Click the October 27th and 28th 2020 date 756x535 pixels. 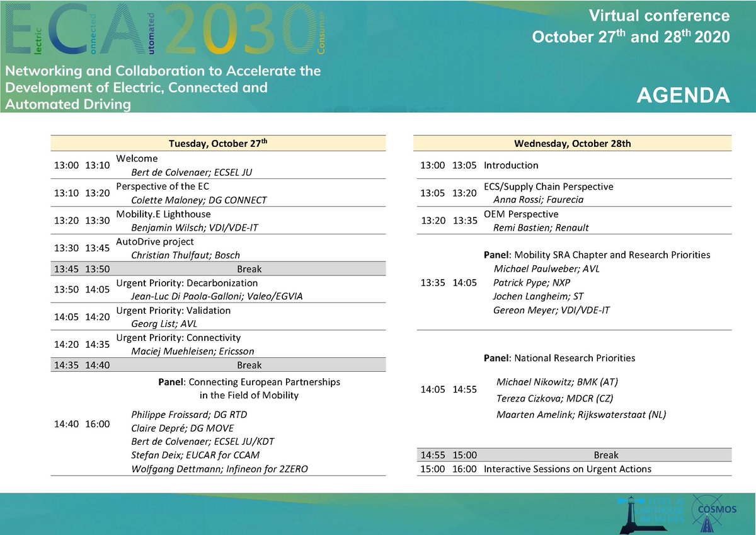point(631,37)
